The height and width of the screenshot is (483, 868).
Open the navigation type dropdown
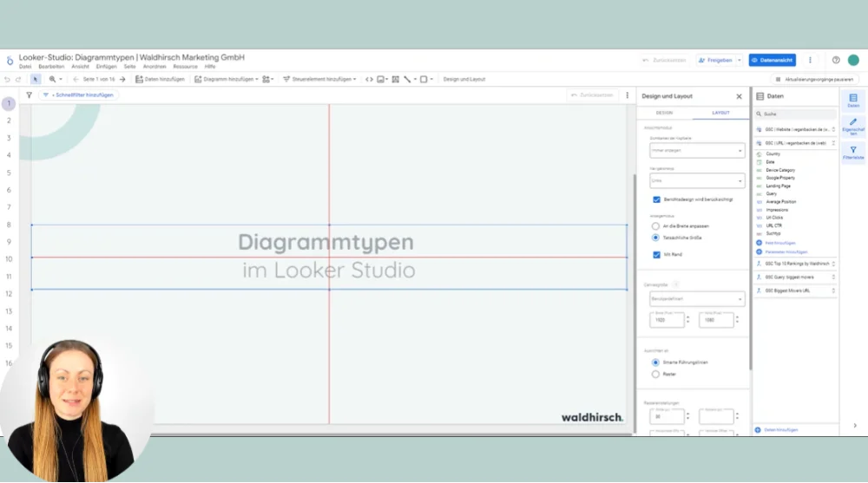pos(697,180)
